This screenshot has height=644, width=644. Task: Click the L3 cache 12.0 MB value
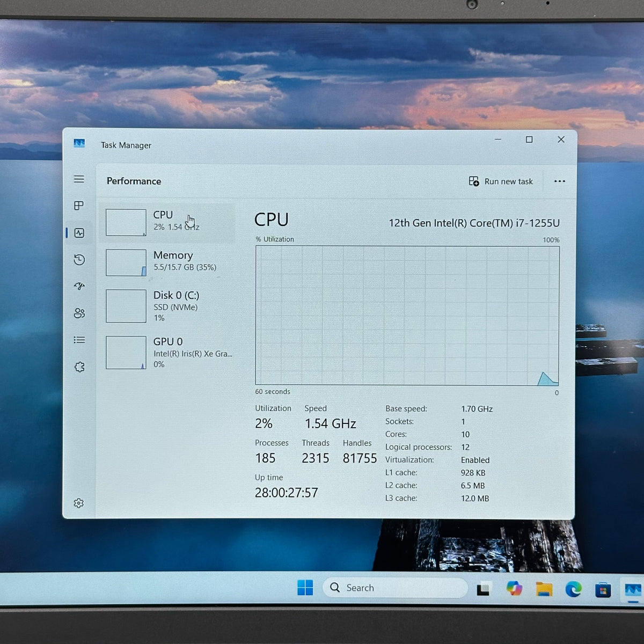coord(475,499)
